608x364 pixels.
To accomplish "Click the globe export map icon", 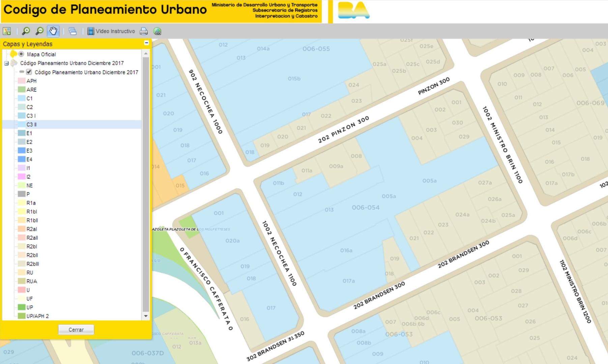I will pyautogui.click(x=157, y=31).
